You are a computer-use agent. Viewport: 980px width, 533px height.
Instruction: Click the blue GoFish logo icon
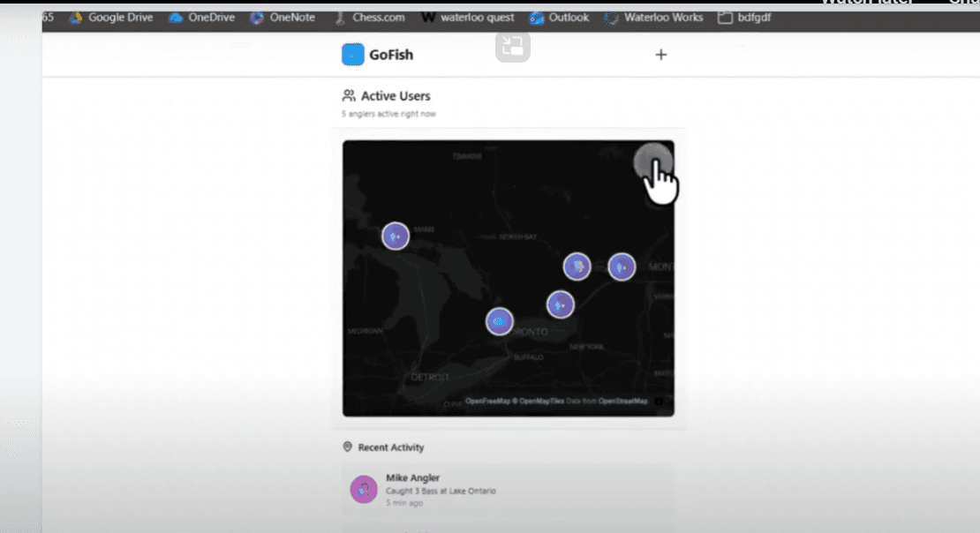click(352, 55)
